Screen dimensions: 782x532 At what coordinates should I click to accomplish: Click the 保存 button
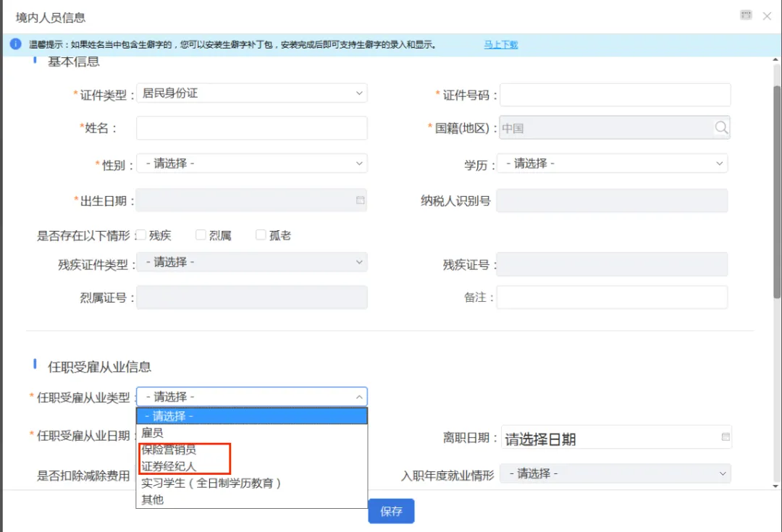391,511
